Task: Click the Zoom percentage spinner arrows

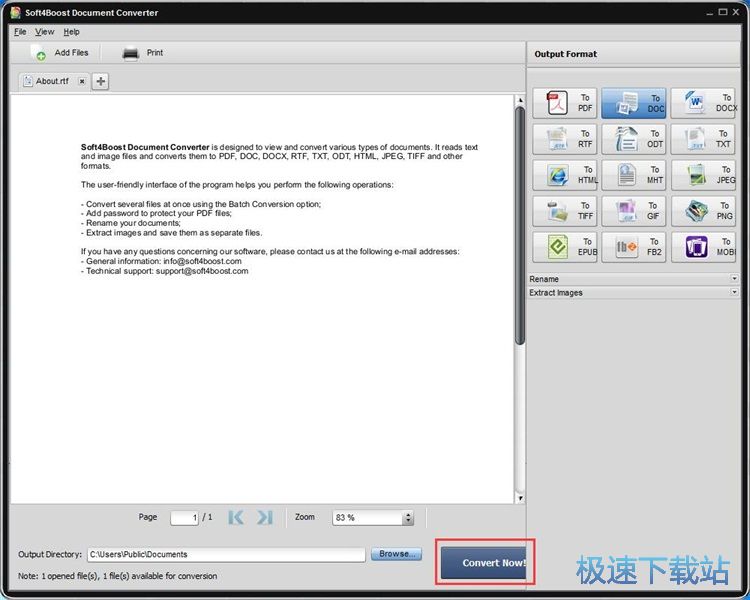Action: (408, 518)
